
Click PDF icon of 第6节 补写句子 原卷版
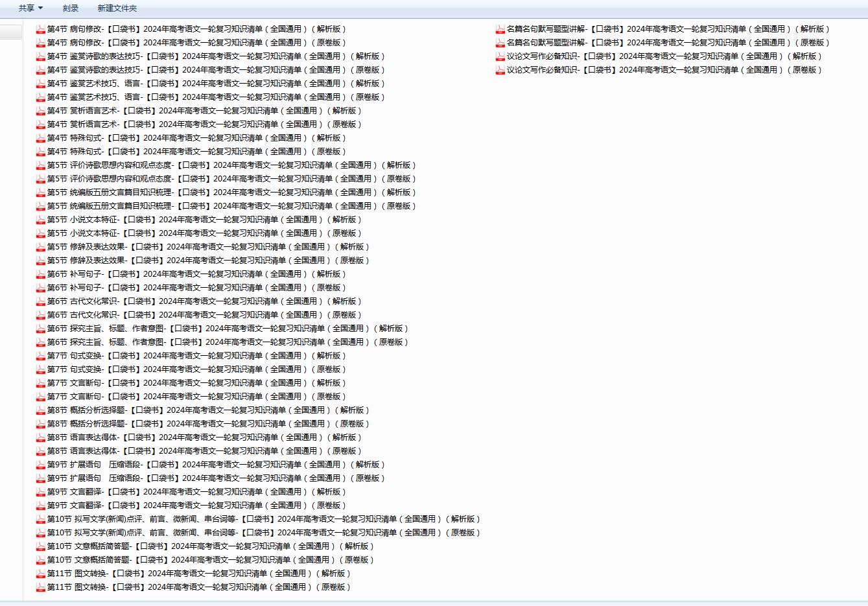pos(40,288)
